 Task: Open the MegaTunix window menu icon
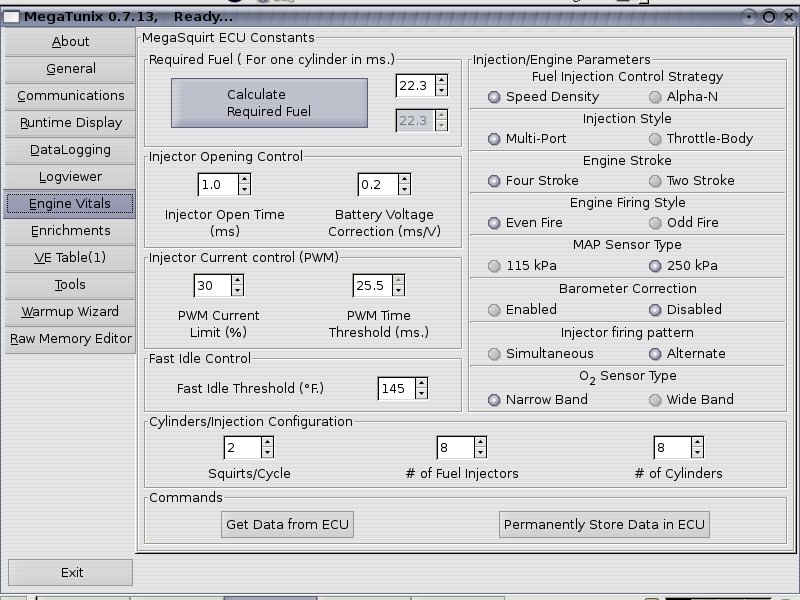click(11, 17)
